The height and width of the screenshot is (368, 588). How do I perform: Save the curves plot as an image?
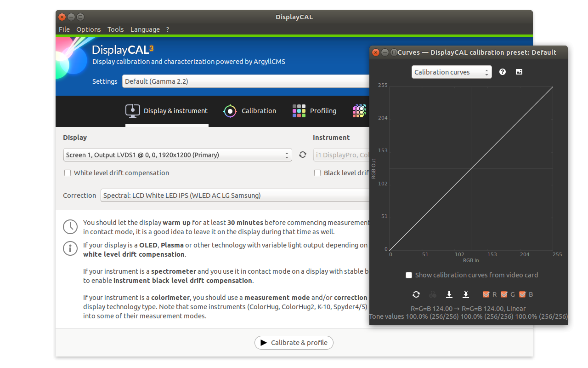519,72
